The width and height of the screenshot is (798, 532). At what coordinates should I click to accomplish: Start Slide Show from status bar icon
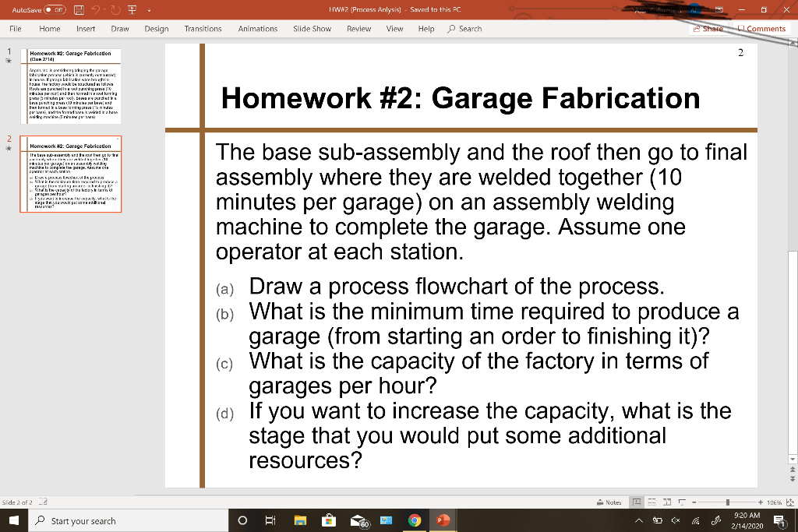click(682, 502)
